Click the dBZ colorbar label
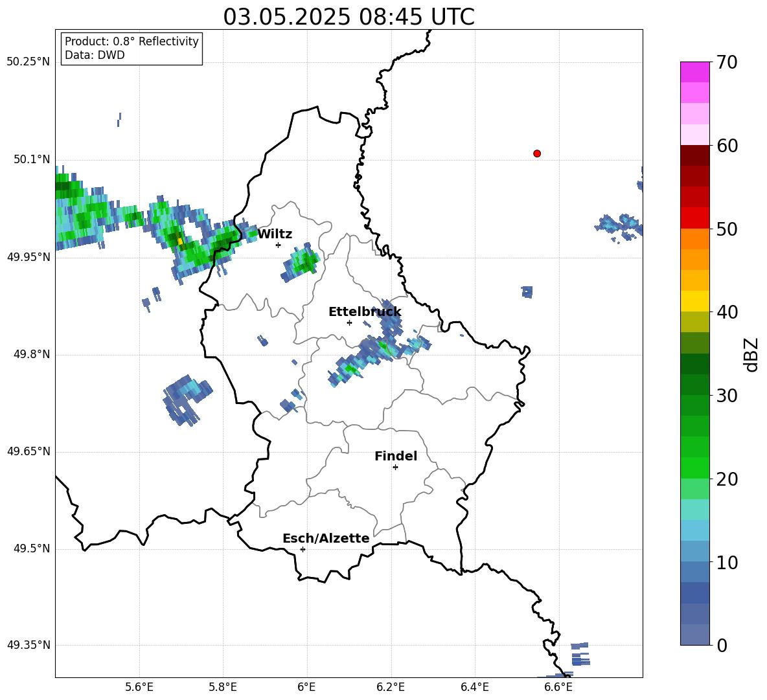767x700 pixels. (x=752, y=354)
